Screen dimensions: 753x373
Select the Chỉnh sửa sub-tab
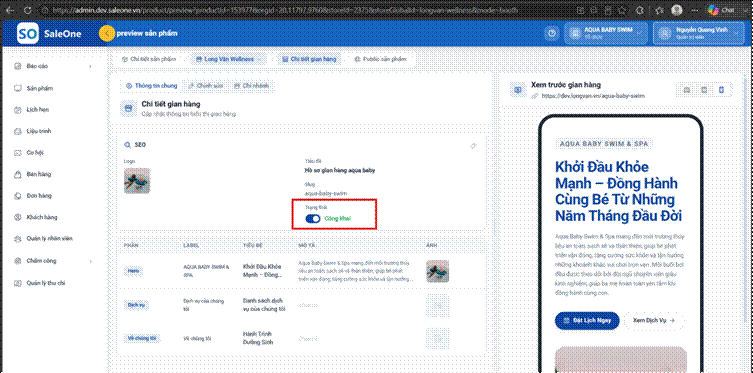point(206,85)
